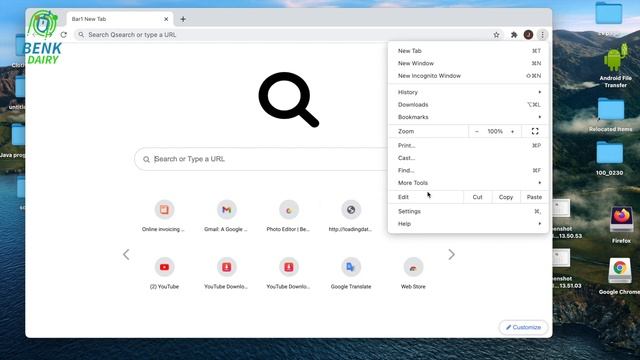Click the Paste button in Edit row
Screen dimensions: 640x360
(x=534, y=197)
